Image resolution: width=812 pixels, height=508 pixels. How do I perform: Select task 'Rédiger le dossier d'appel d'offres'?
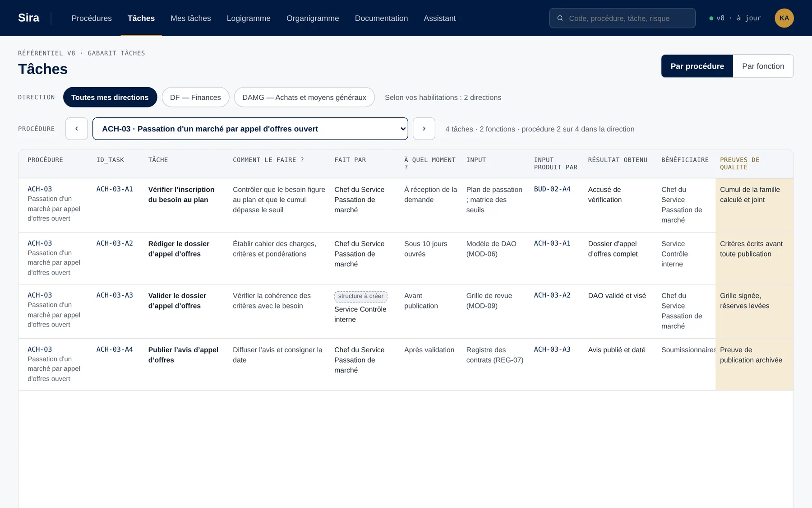pyautogui.click(x=179, y=249)
